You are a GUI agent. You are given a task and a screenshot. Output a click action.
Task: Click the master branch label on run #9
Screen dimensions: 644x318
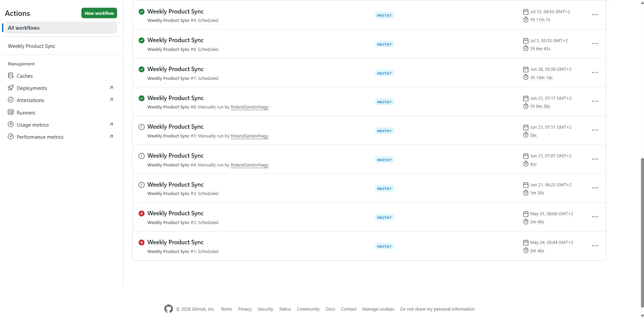click(x=384, y=15)
